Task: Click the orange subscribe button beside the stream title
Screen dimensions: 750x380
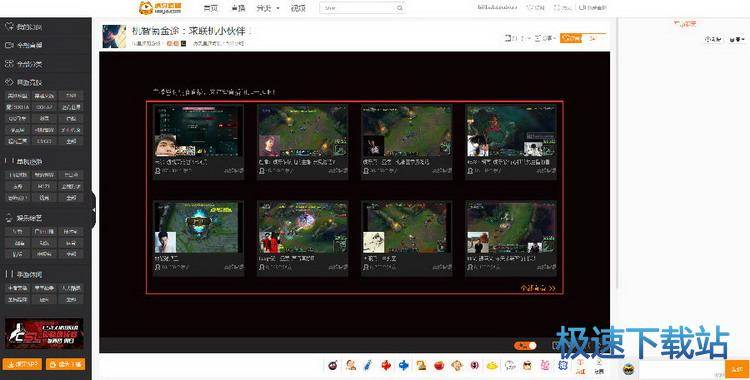Action: [571, 38]
